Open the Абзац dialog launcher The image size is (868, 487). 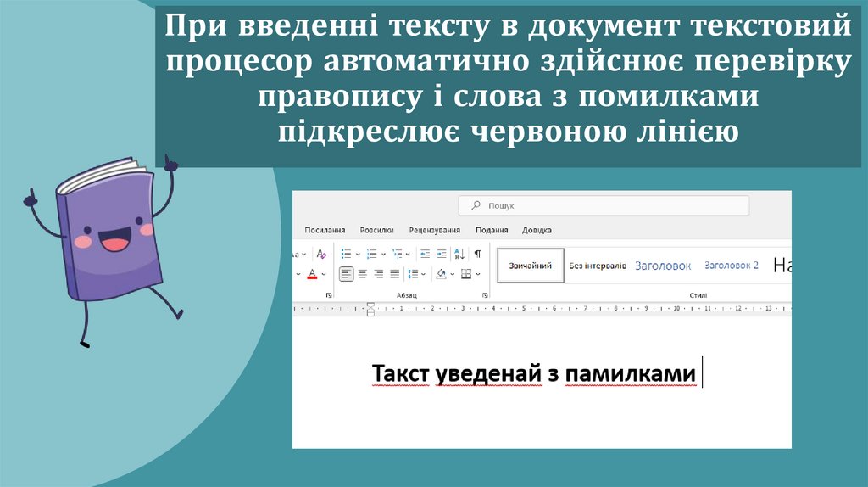(485, 295)
